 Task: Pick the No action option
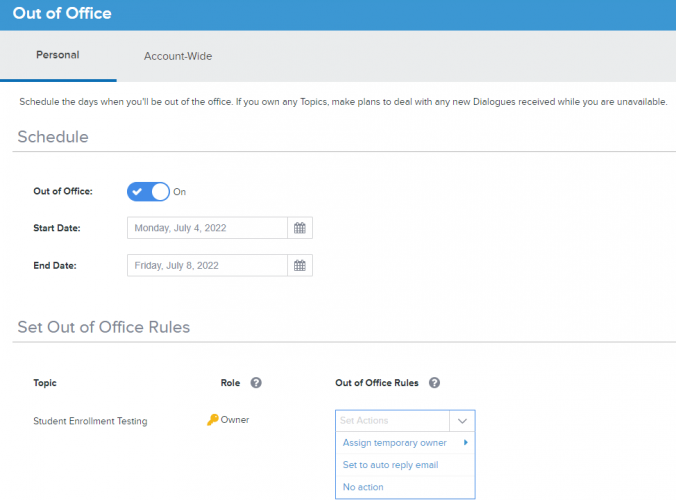tap(363, 487)
